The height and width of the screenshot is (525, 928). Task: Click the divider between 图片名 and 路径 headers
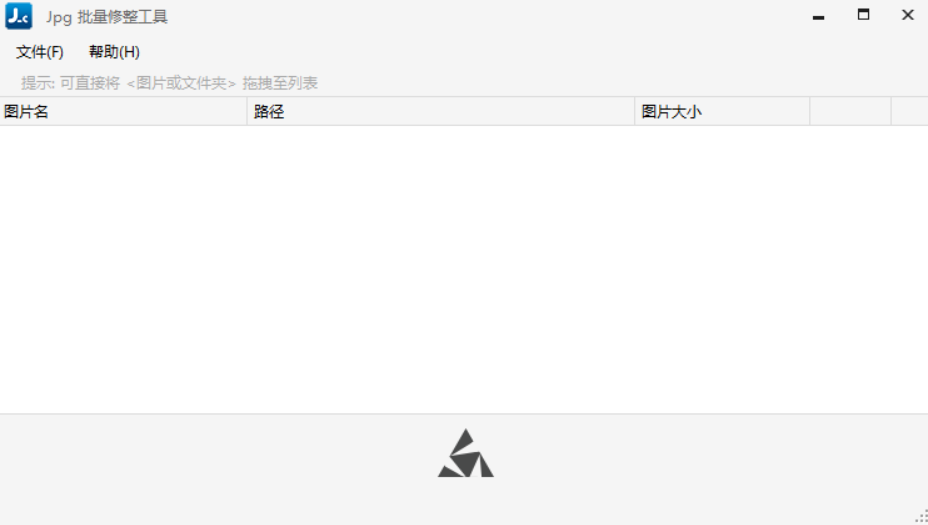tap(247, 111)
